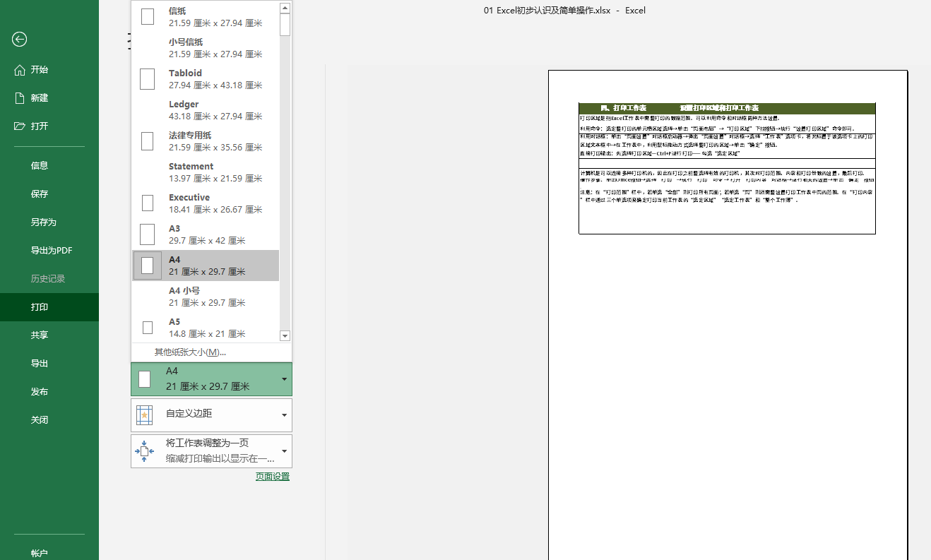Click the A3 size text 29.7 厘米 x 42 厘米

point(207,241)
